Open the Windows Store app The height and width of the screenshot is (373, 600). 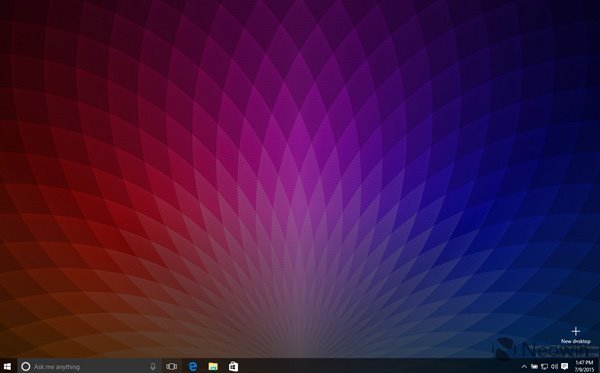(x=233, y=366)
